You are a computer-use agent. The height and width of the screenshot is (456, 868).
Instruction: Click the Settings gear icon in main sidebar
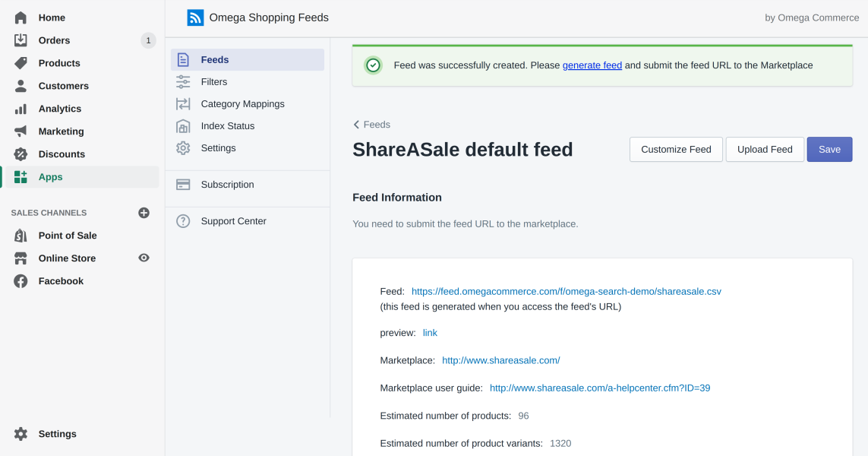click(x=21, y=434)
